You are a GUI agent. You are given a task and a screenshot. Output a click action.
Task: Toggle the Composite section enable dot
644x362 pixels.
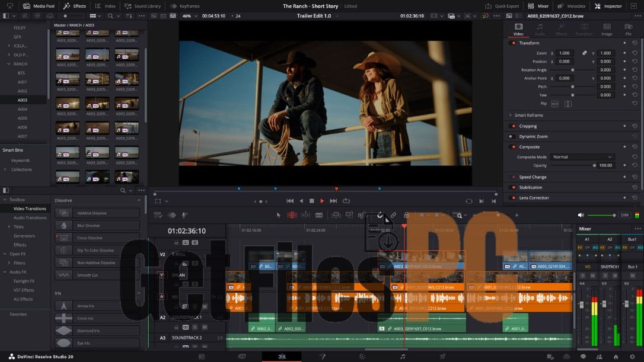tap(514, 146)
